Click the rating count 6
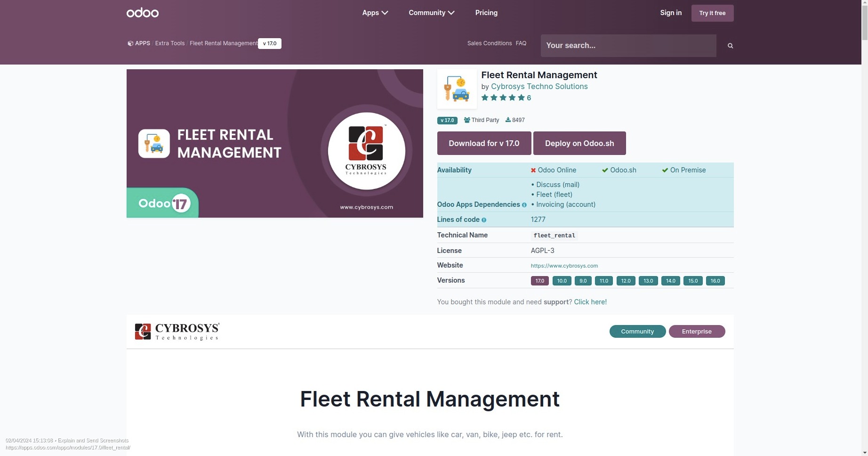Screen dimensions: 868x456 click(x=529, y=98)
